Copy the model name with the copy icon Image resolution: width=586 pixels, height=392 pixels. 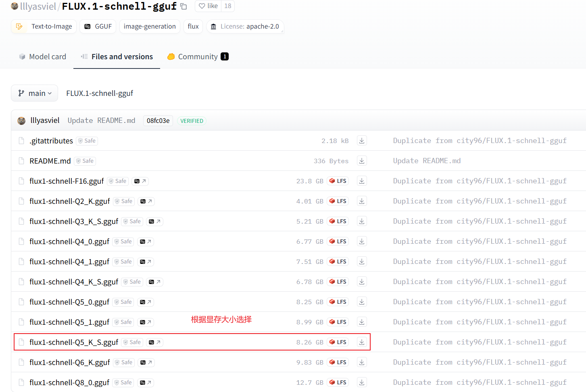(x=184, y=6)
